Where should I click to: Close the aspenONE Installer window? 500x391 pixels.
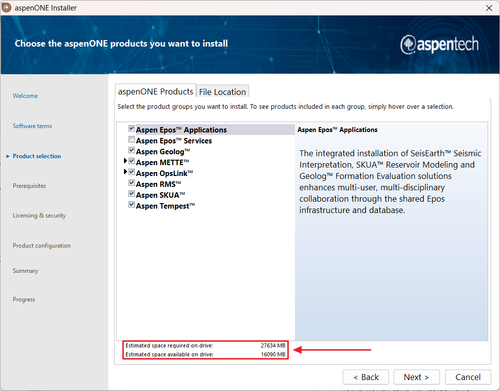tap(489, 8)
